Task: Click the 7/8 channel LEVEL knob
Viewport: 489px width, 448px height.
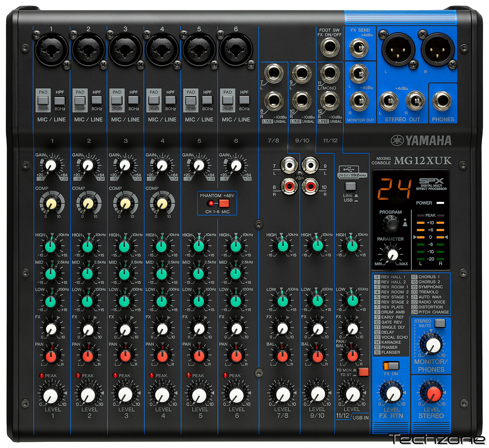Action: pyautogui.click(x=283, y=395)
